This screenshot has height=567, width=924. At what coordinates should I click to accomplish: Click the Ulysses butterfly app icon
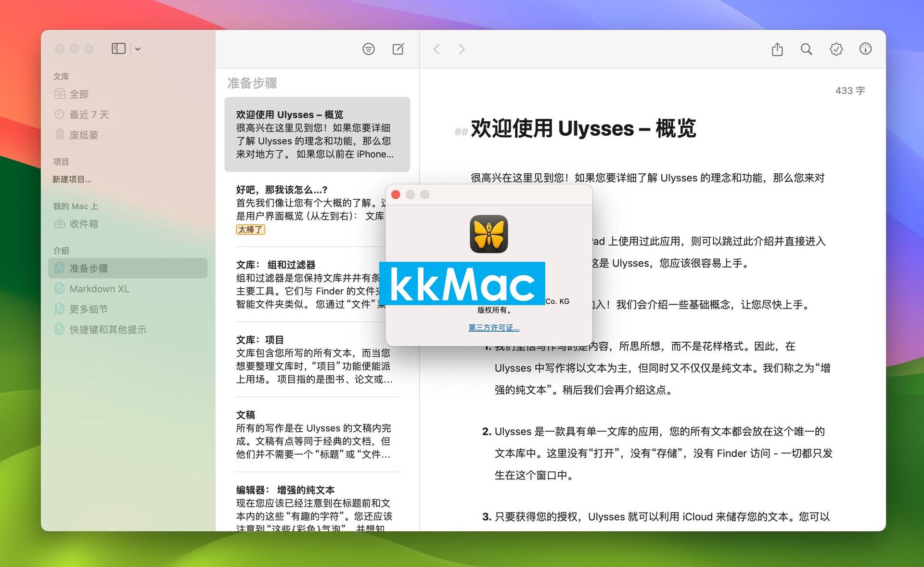coord(488,234)
